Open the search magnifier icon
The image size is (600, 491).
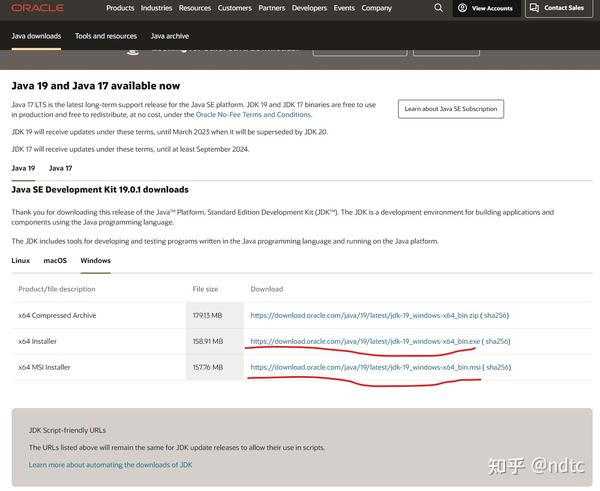click(x=439, y=8)
